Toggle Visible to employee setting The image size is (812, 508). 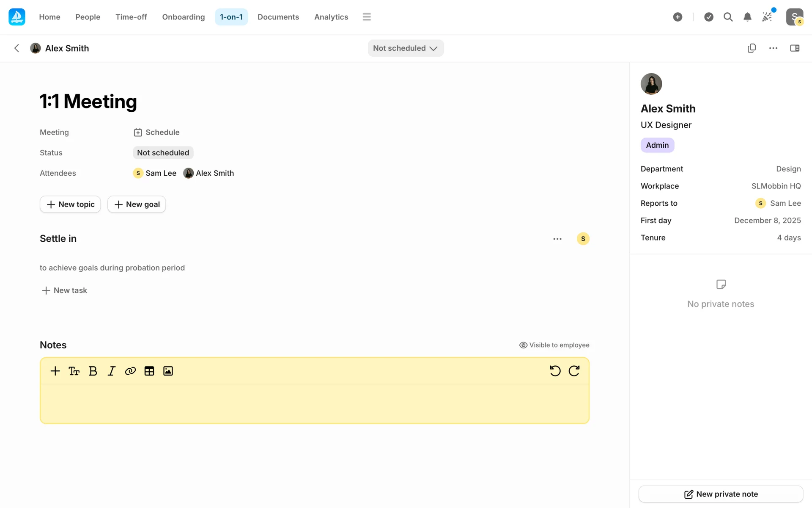(554, 345)
